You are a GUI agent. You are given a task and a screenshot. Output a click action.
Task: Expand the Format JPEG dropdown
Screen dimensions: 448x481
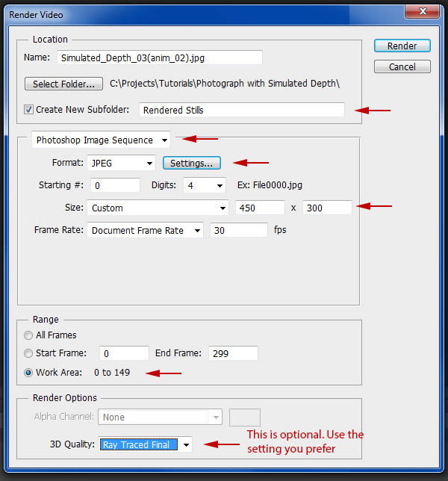pyautogui.click(x=122, y=163)
